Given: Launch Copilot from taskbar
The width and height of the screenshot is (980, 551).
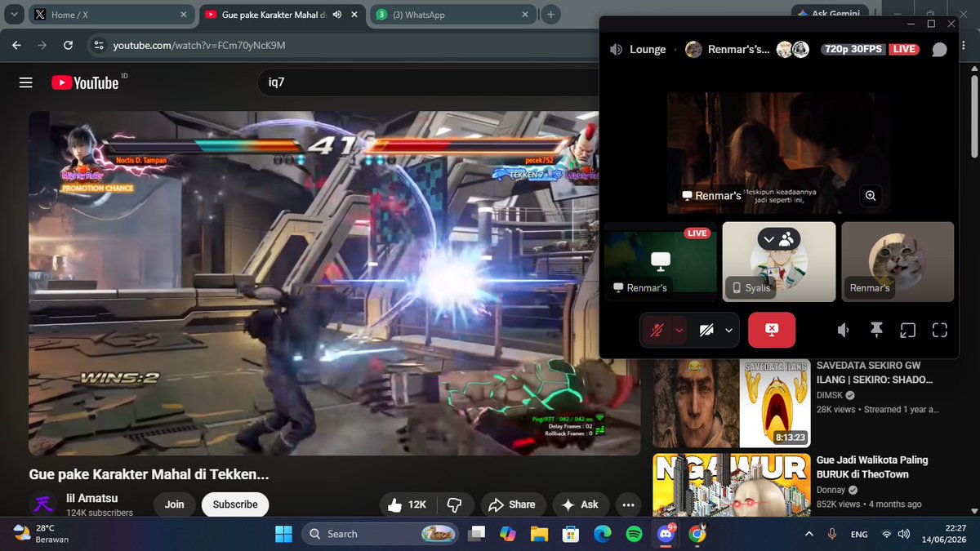Looking at the screenshot, I should tap(508, 534).
